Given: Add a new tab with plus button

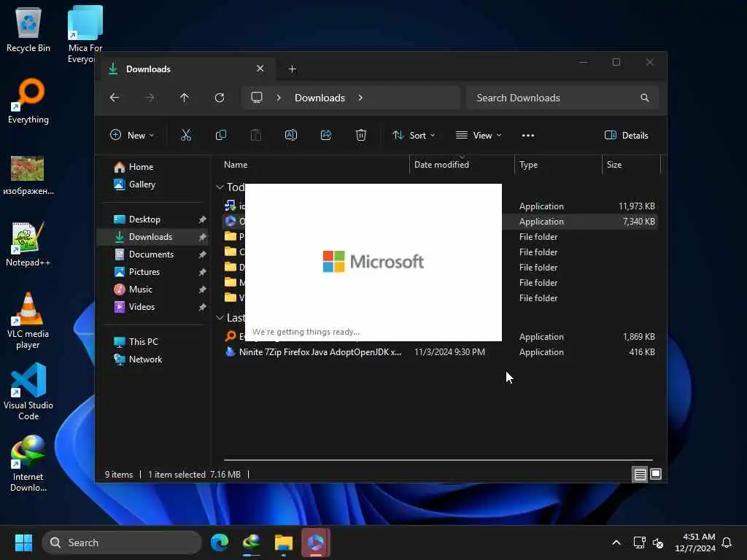Looking at the screenshot, I should (x=292, y=69).
